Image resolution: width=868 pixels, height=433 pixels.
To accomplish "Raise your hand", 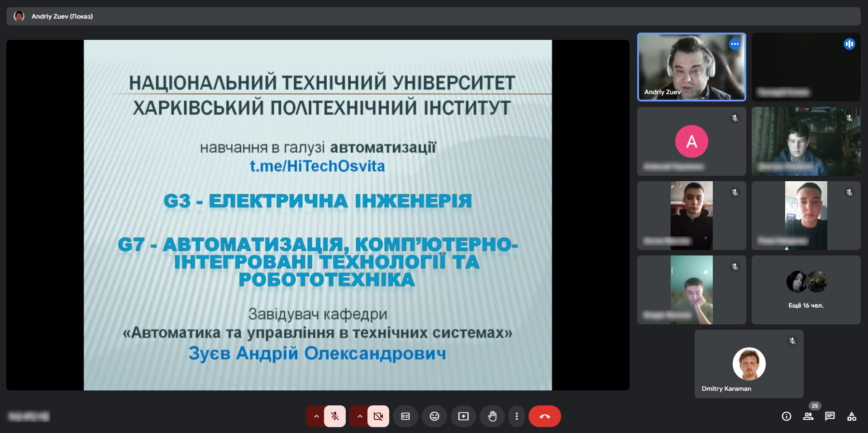I will click(x=492, y=416).
